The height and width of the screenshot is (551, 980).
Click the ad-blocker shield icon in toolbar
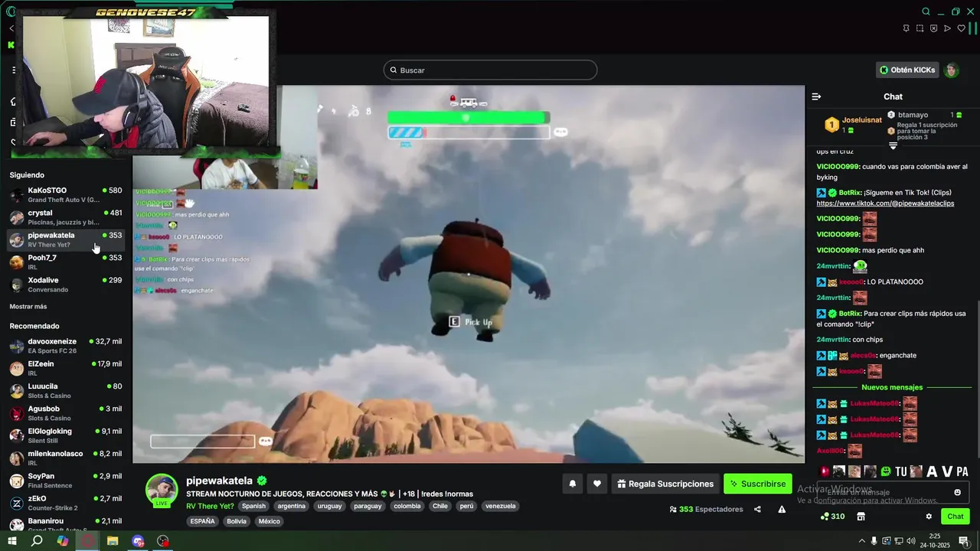933,28
